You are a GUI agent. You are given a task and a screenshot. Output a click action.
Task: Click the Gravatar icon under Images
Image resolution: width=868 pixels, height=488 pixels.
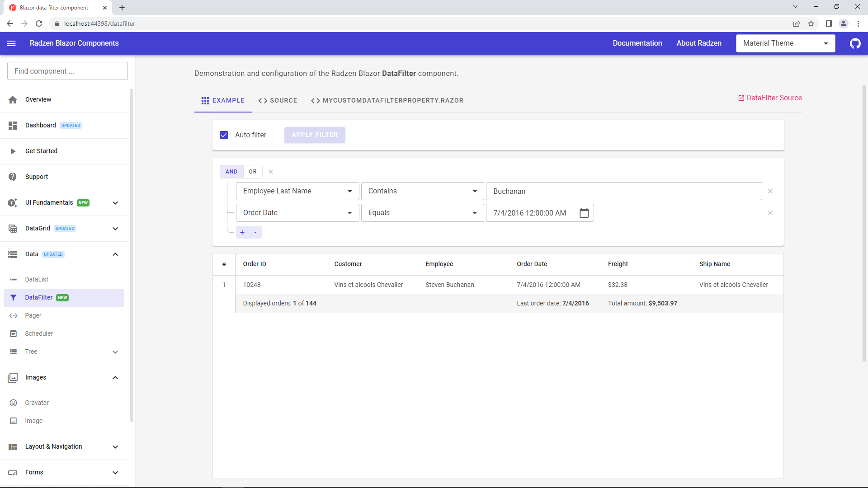coord(14,403)
